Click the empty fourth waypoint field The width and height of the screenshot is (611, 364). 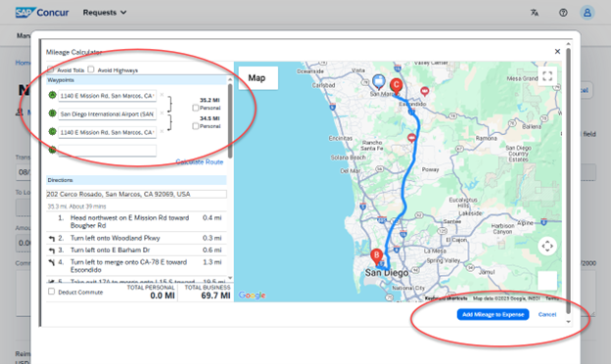[107, 151]
